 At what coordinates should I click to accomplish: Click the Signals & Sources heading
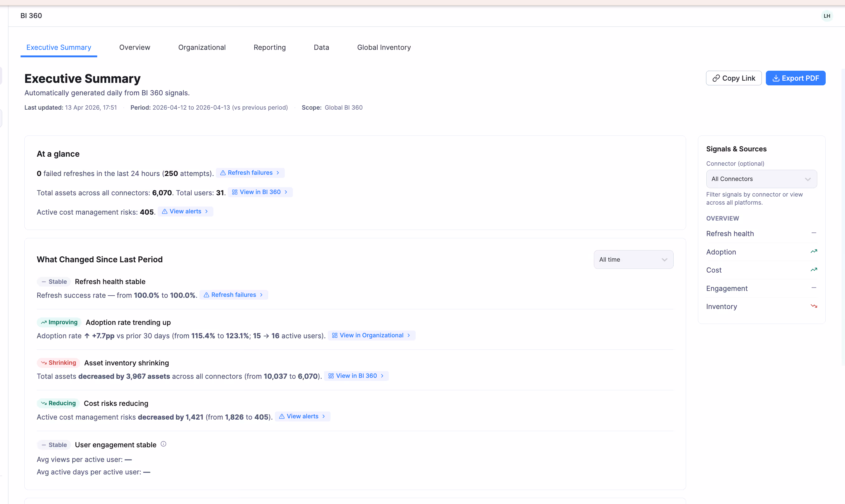tap(736, 149)
